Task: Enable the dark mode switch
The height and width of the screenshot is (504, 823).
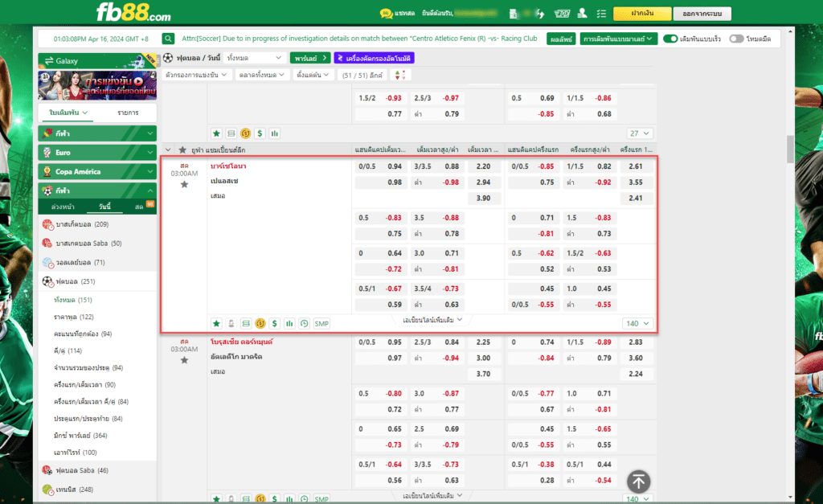Action: click(x=736, y=39)
